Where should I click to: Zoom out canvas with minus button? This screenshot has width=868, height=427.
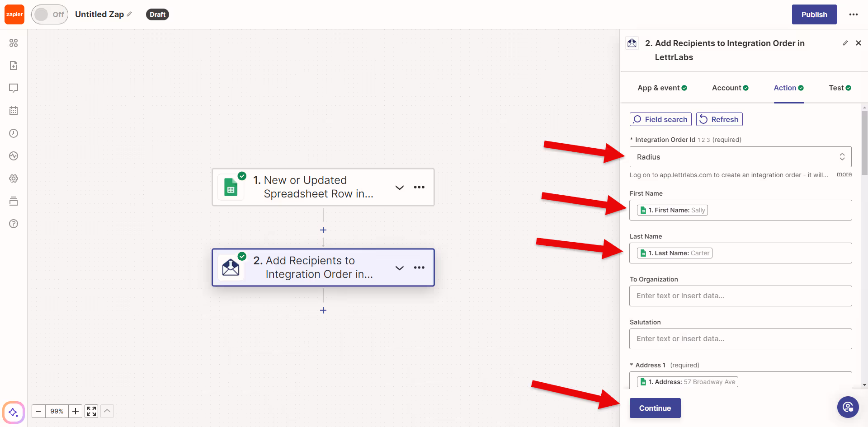click(38, 411)
